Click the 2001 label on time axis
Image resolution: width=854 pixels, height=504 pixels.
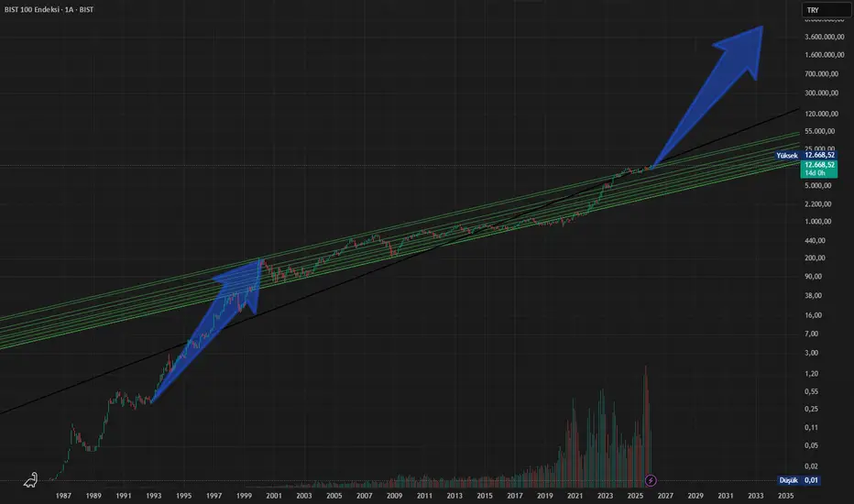[274, 496]
